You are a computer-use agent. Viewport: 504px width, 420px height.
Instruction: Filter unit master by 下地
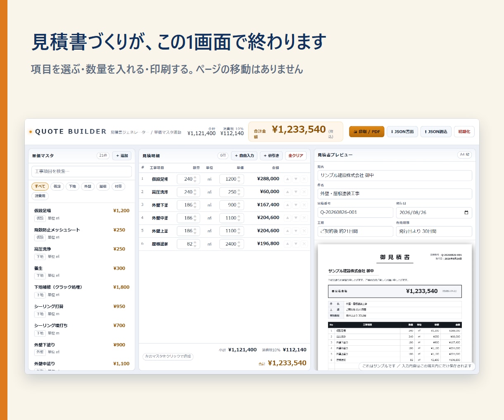[72, 186]
